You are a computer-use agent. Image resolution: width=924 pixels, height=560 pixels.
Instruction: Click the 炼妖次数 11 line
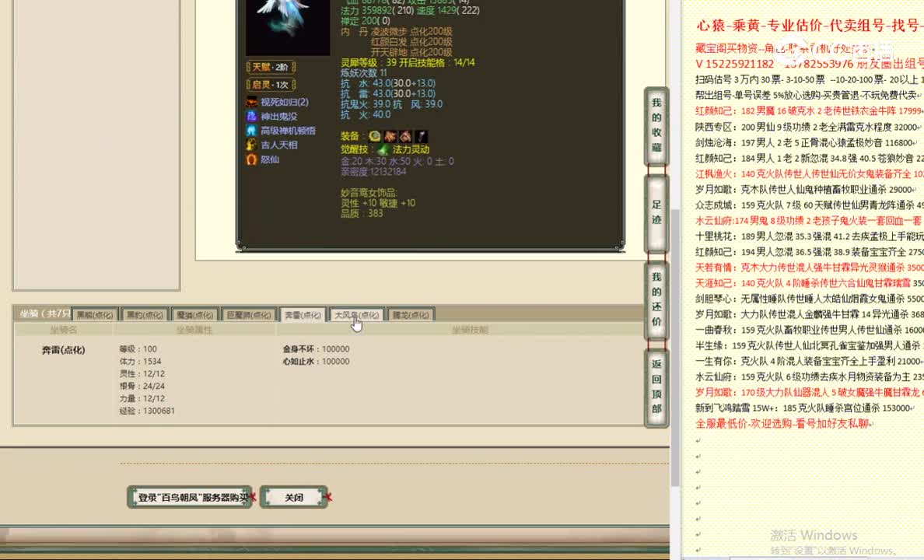tap(363, 73)
